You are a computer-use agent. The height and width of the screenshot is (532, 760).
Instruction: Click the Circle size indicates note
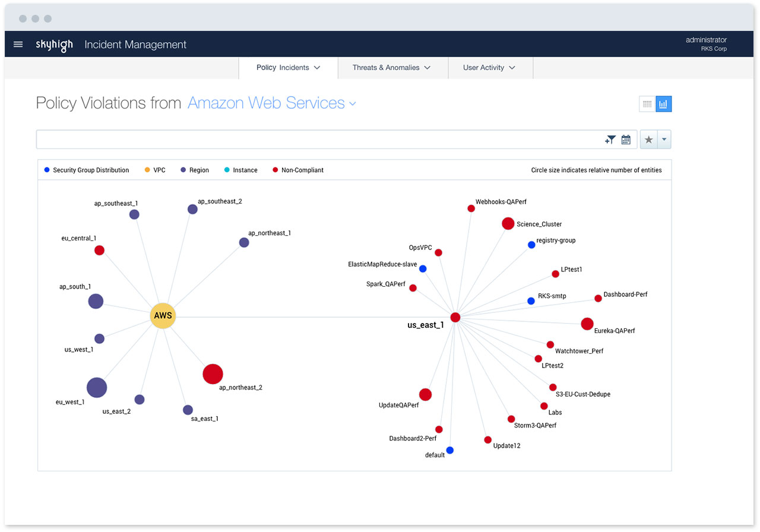coord(596,170)
